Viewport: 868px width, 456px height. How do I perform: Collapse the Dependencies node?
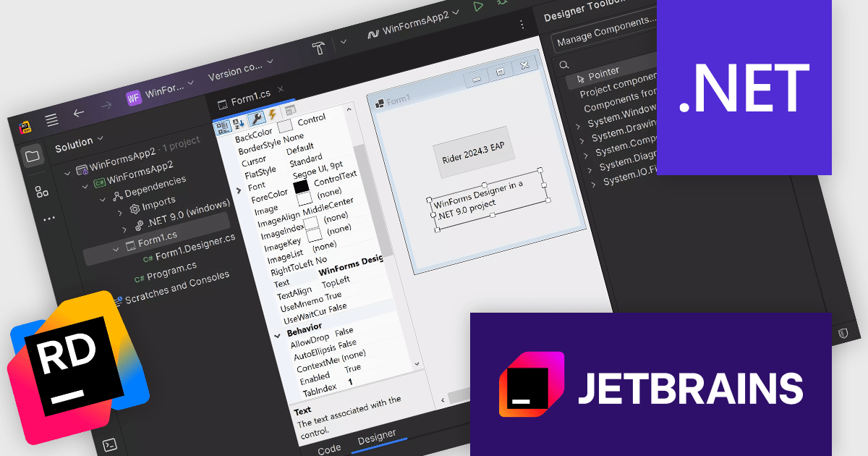(102, 199)
